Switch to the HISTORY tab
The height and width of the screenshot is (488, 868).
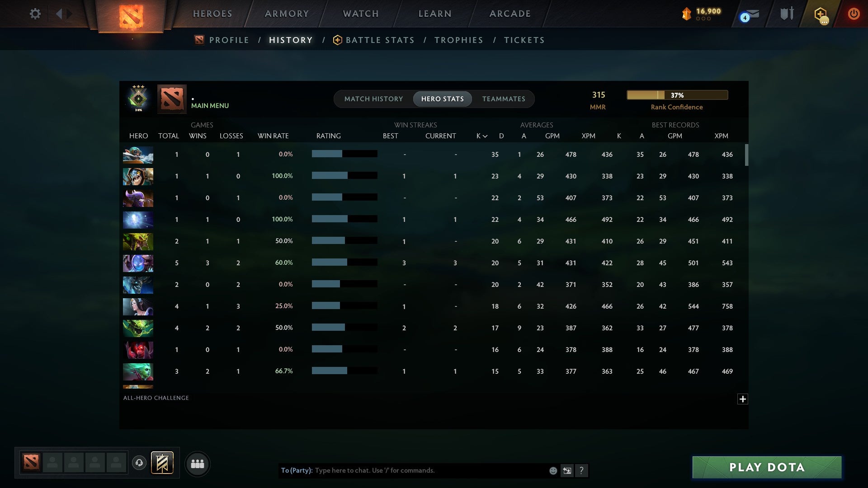pos(291,40)
